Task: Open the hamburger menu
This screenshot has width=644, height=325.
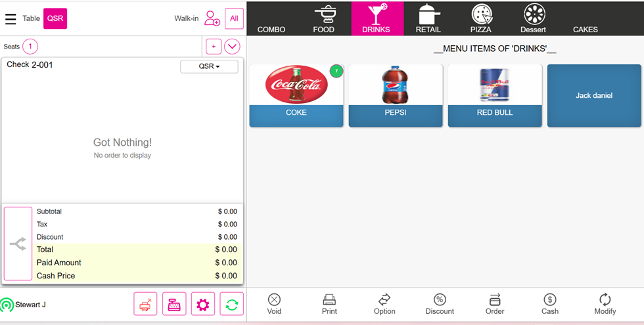Action: [x=11, y=19]
